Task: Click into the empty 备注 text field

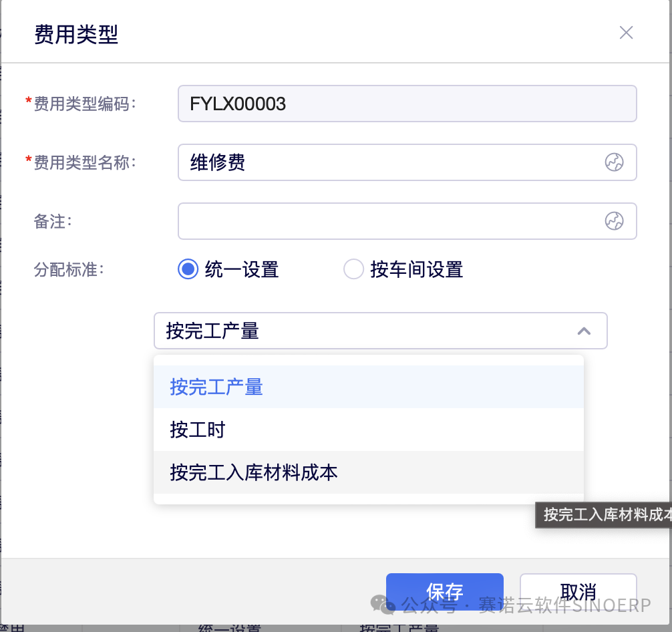Action: point(387,221)
